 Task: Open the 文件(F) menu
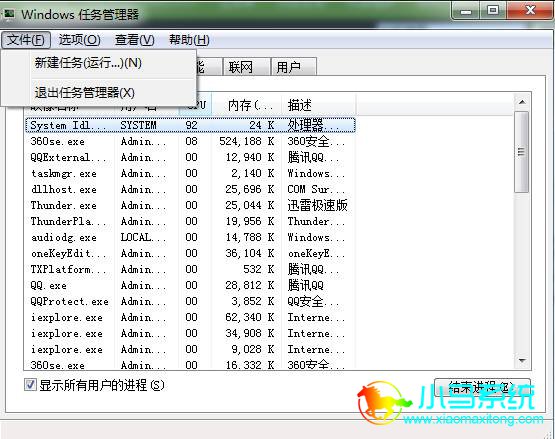coord(26,40)
